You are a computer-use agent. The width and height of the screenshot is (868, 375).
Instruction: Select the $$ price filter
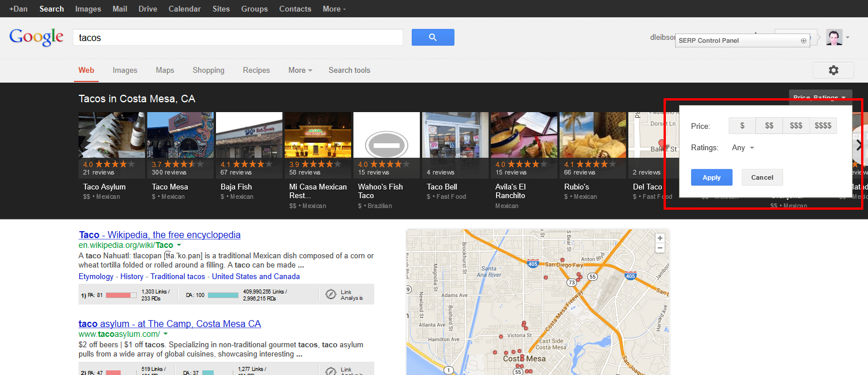click(769, 125)
